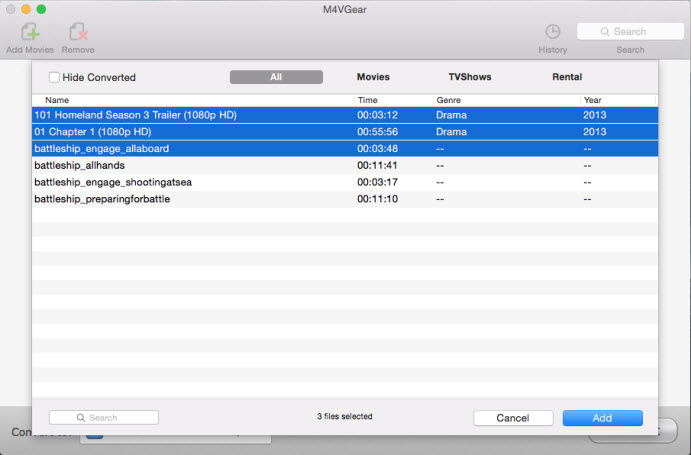This screenshot has width=691, height=455.
Task: Click the magnifier icon in the toolbar Search
Action: click(x=605, y=32)
